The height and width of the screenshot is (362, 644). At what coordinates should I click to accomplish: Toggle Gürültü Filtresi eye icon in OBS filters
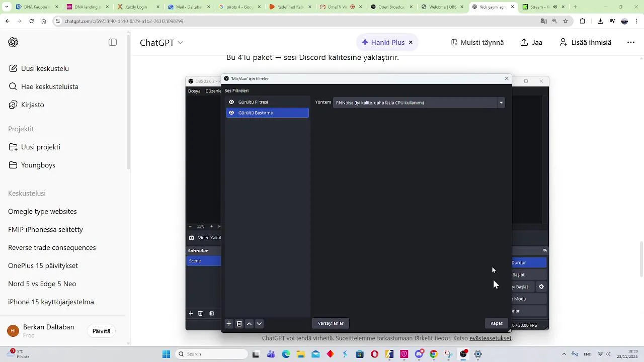pyautogui.click(x=231, y=102)
